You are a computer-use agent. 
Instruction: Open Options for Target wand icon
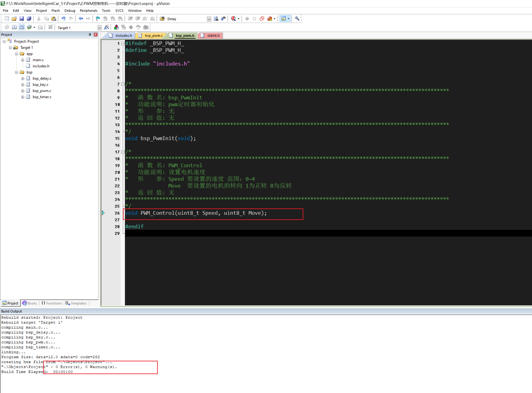[106, 28]
